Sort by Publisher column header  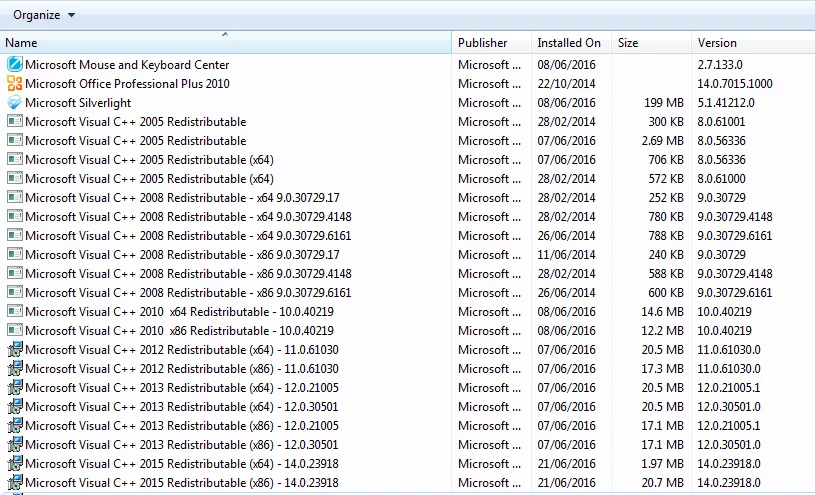click(x=492, y=43)
